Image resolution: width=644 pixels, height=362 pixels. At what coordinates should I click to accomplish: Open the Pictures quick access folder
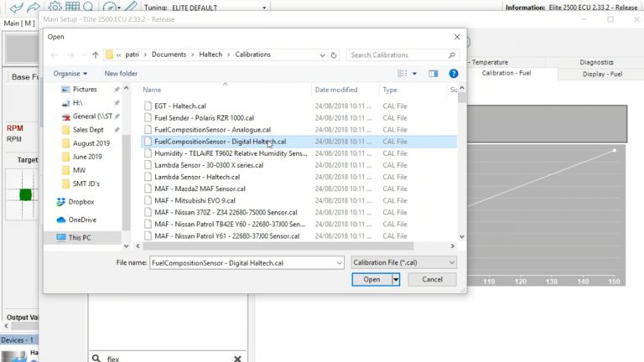pyautogui.click(x=84, y=89)
